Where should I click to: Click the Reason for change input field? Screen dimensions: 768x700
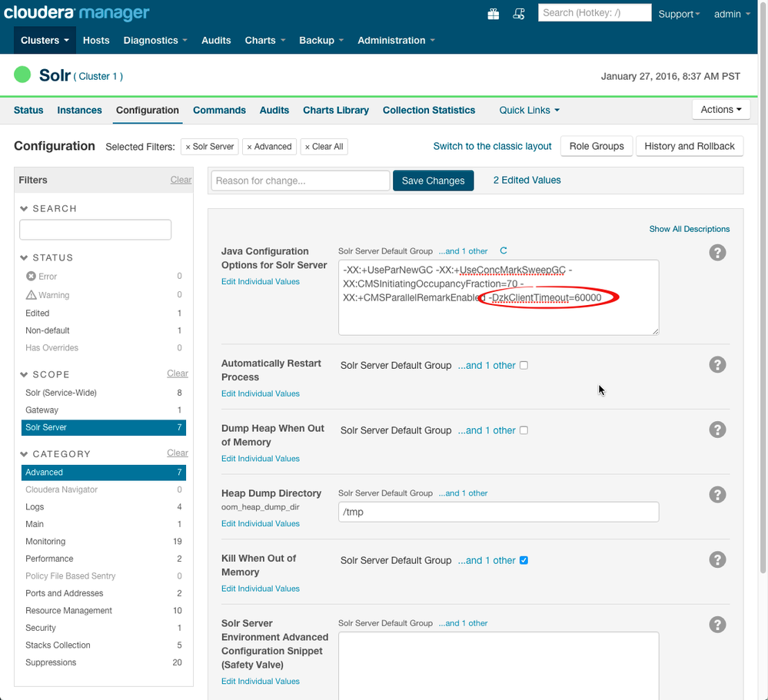click(x=301, y=181)
